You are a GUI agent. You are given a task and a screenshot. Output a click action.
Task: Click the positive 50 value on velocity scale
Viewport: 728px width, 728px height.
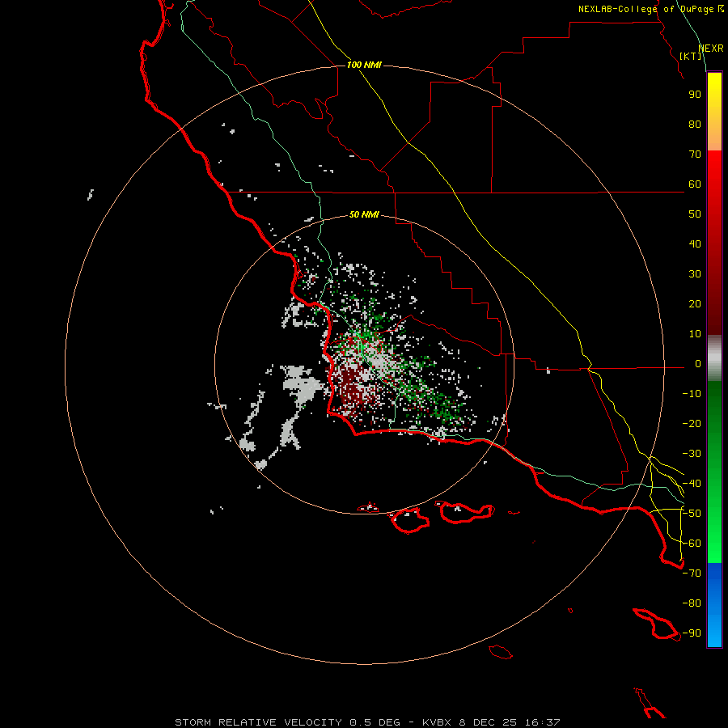695,214
